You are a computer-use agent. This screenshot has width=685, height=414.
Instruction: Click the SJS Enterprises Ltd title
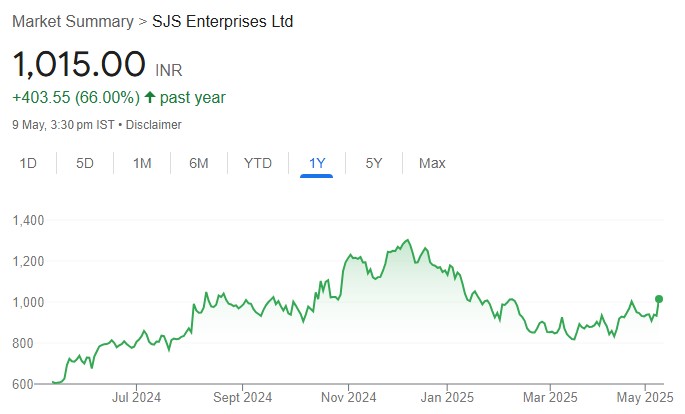223,21
